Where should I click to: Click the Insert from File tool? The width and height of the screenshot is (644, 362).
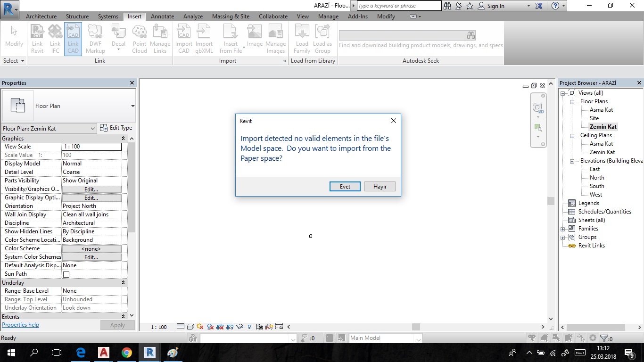pyautogui.click(x=231, y=39)
